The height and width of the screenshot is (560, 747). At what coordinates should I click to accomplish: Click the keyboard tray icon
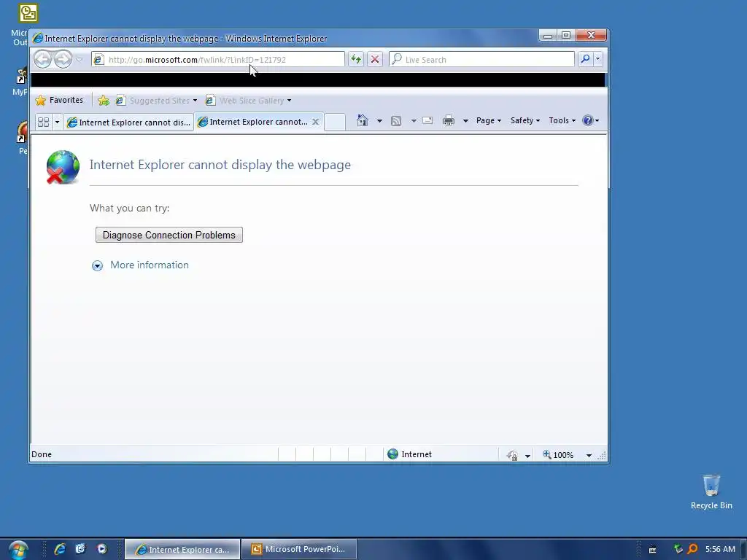[653, 550]
